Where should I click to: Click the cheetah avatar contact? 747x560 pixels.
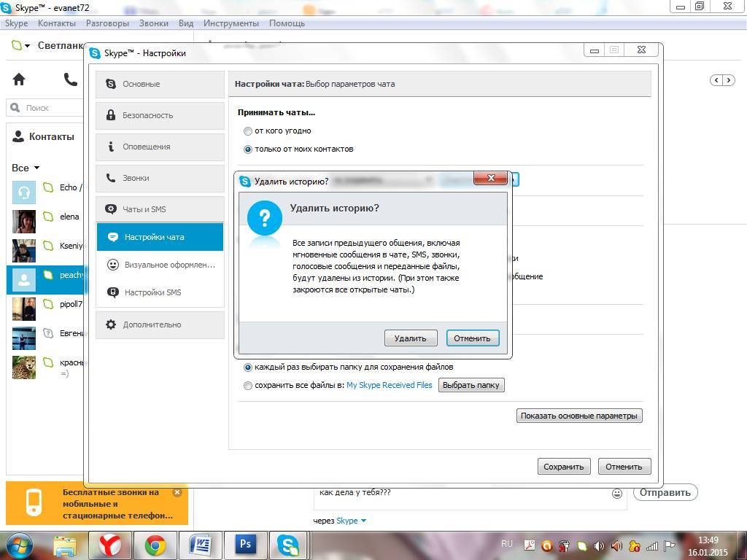tap(24, 367)
